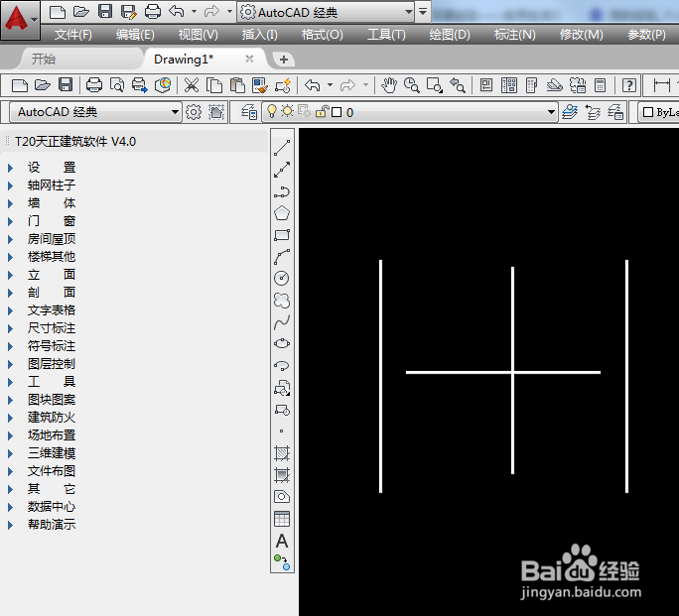Image resolution: width=679 pixels, height=616 pixels.
Task: Select the Ellipse Arc tool
Action: [x=282, y=366]
